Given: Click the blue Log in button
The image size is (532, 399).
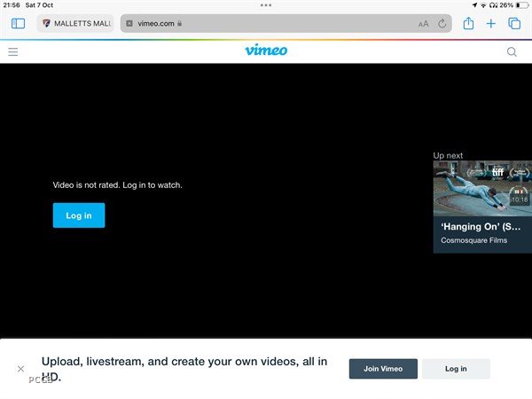Looking at the screenshot, I should [79, 215].
